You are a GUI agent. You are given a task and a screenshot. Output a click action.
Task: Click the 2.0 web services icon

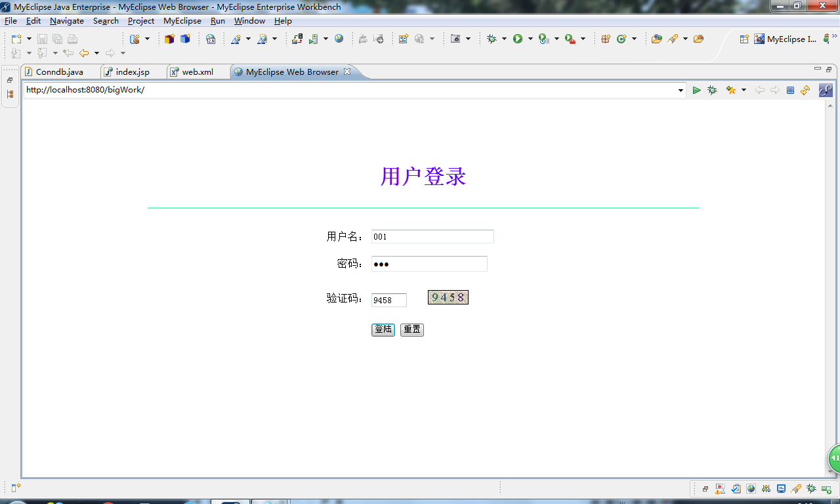tap(211, 39)
